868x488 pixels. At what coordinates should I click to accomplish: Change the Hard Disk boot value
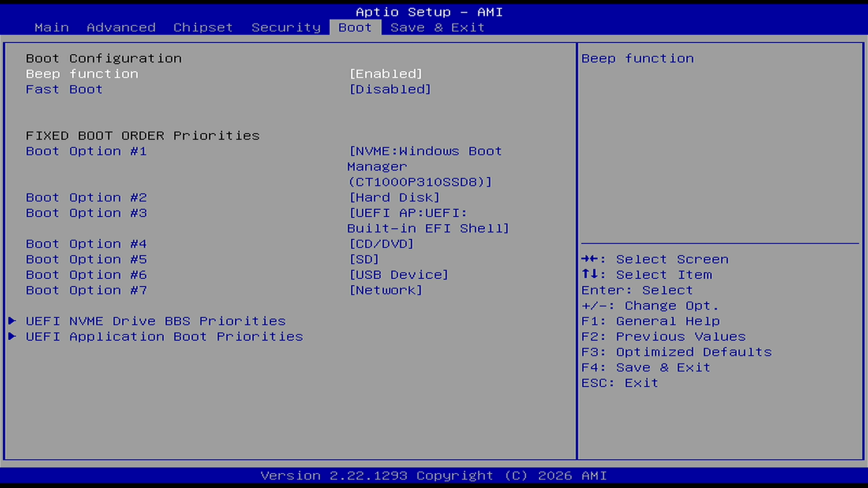(394, 198)
